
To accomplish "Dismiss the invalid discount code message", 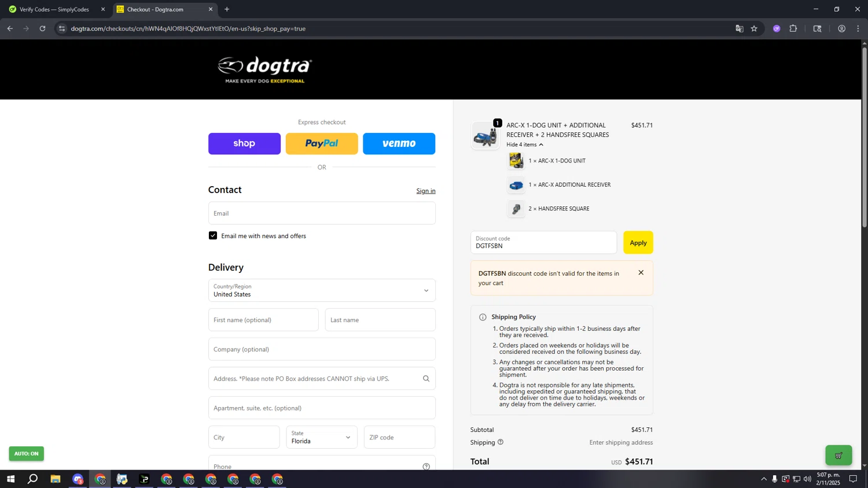I will click(x=641, y=272).
